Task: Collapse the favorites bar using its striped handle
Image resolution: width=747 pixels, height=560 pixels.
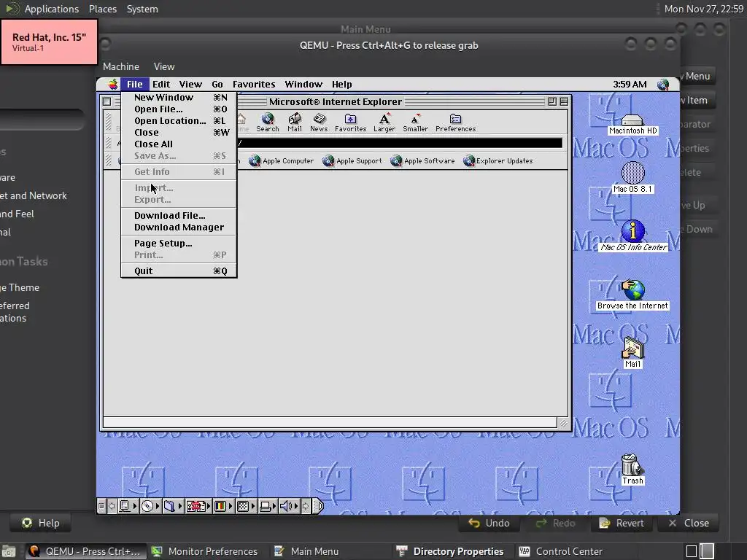Action: point(108,160)
